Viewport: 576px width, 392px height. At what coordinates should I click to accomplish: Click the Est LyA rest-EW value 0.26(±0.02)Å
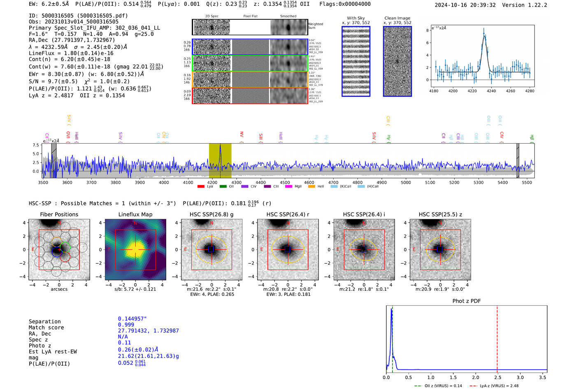(x=138, y=350)
